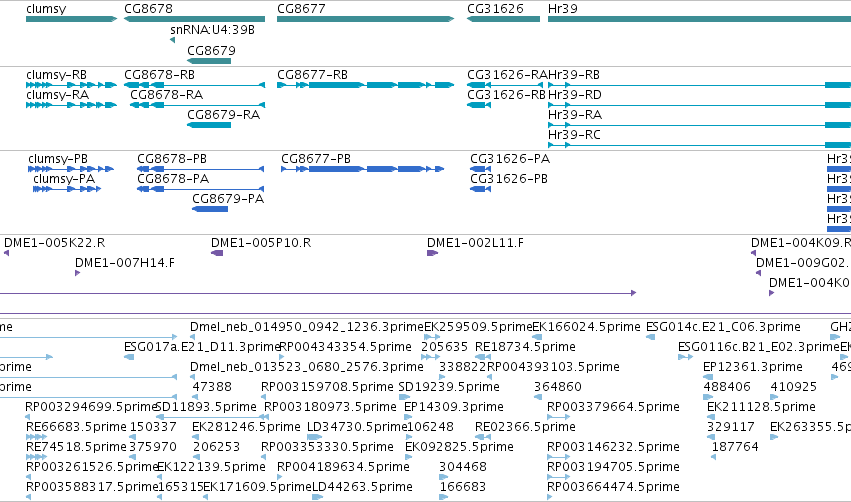Click transcript clumsy-RA label
The height and width of the screenshot is (502, 851).
(58, 94)
